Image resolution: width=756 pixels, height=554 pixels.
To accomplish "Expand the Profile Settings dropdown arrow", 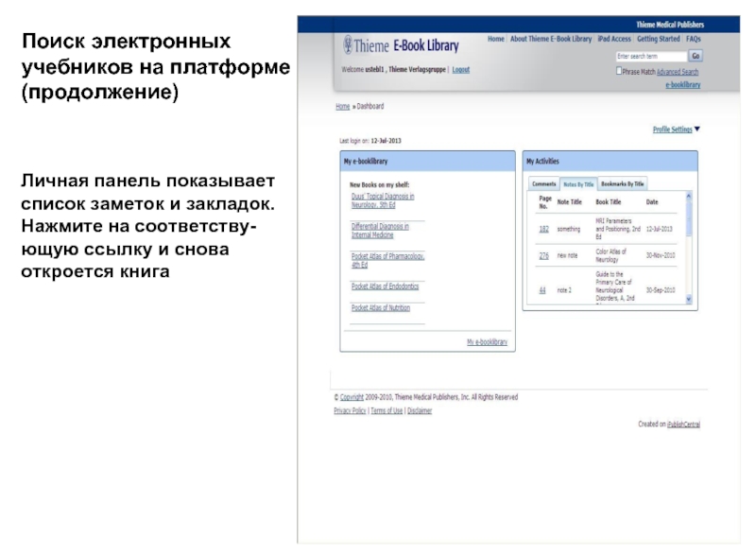I will click(x=696, y=129).
